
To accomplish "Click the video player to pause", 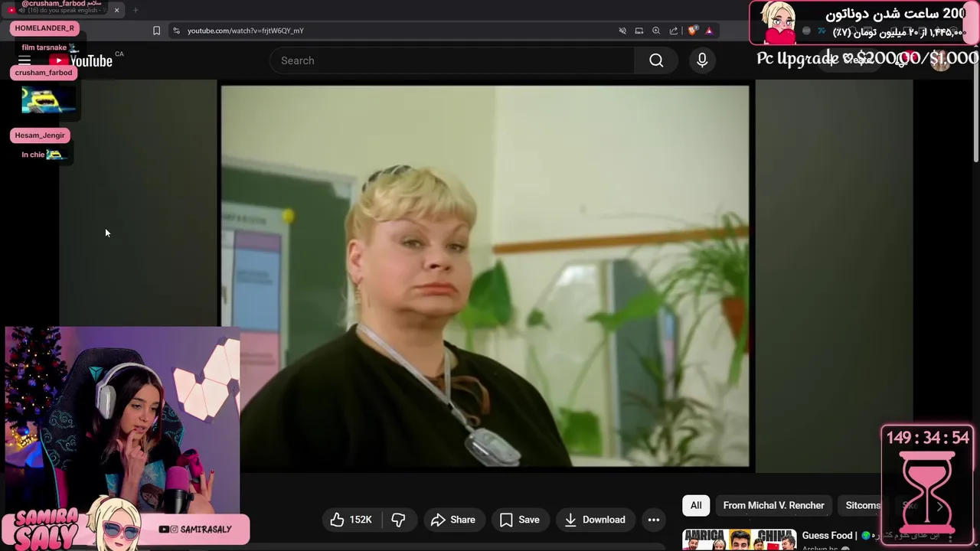I will tap(485, 275).
